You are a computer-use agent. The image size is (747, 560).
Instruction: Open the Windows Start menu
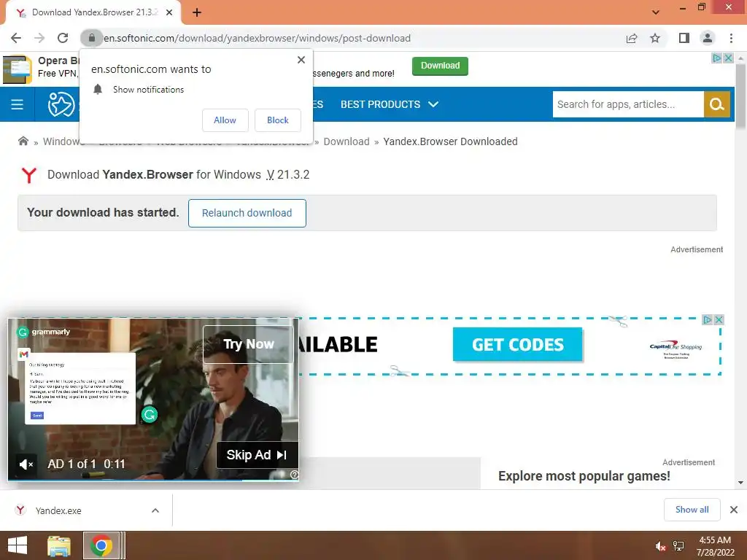tap(18, 545)
